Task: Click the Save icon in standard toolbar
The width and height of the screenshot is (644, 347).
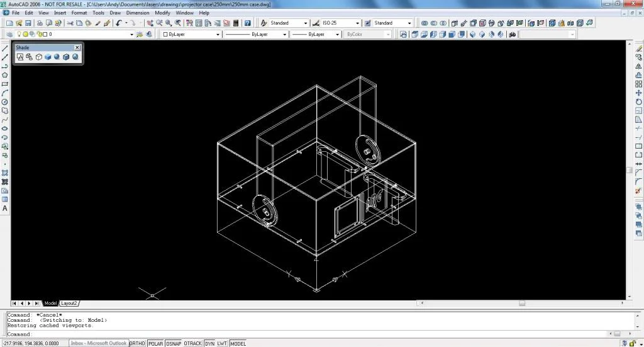Action: 28,23
